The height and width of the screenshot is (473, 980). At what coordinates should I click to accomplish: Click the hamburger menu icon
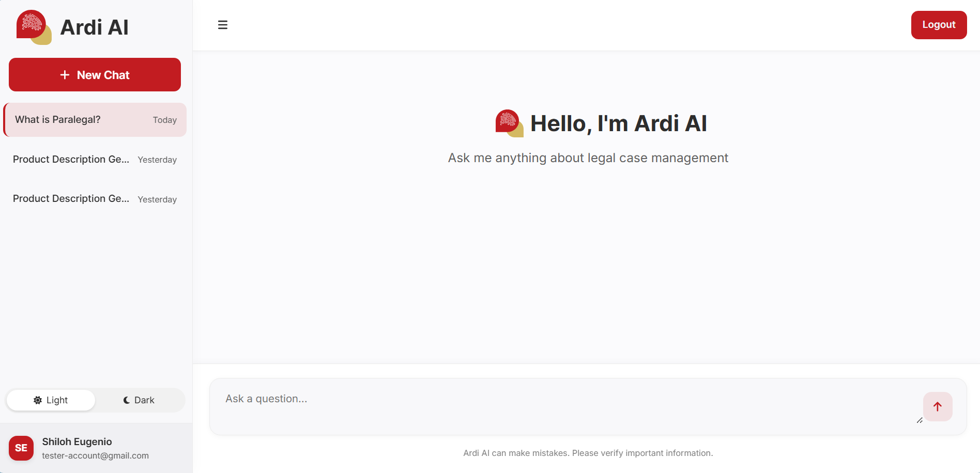coord(223,25)
